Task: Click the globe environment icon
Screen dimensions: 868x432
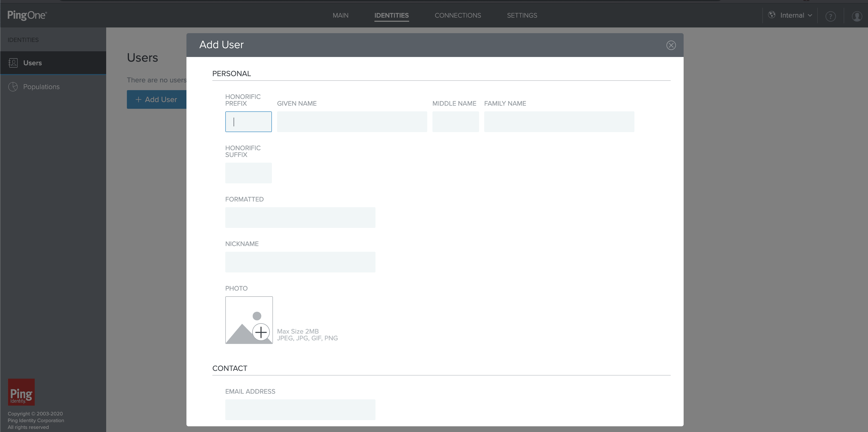Action: click(772, 15)
